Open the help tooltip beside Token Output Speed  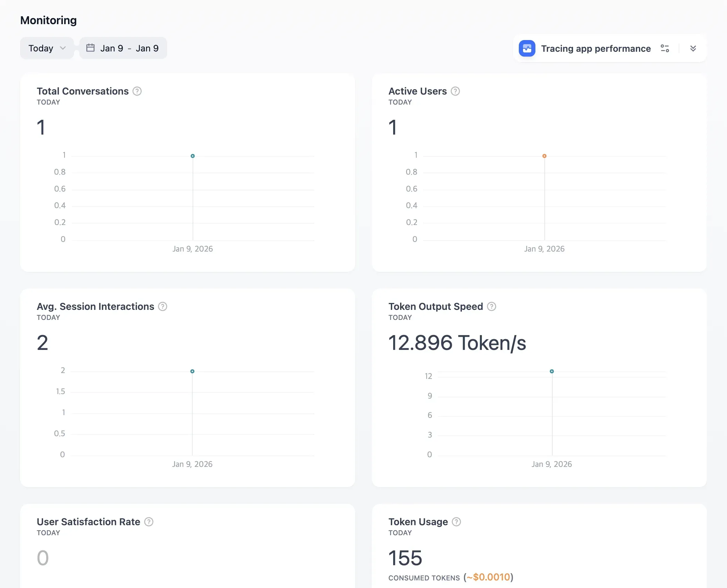(x=492, y=306)
